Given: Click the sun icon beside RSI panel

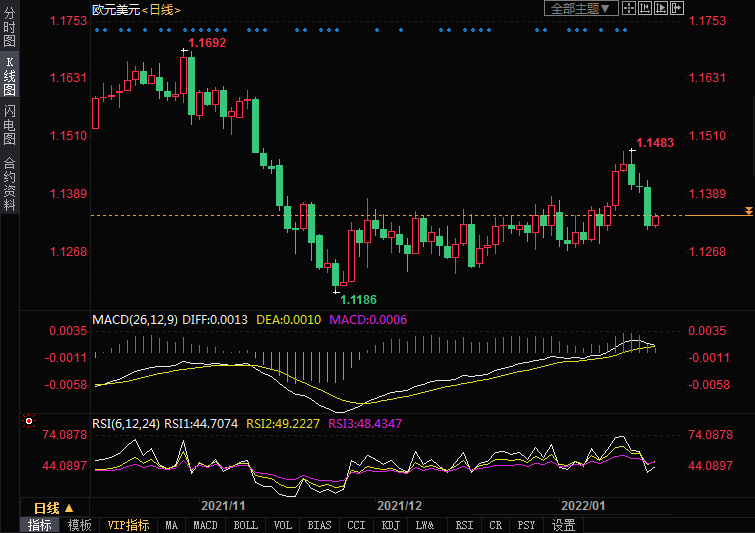Looking at the screenshot, I should click(x=29, y=422).
